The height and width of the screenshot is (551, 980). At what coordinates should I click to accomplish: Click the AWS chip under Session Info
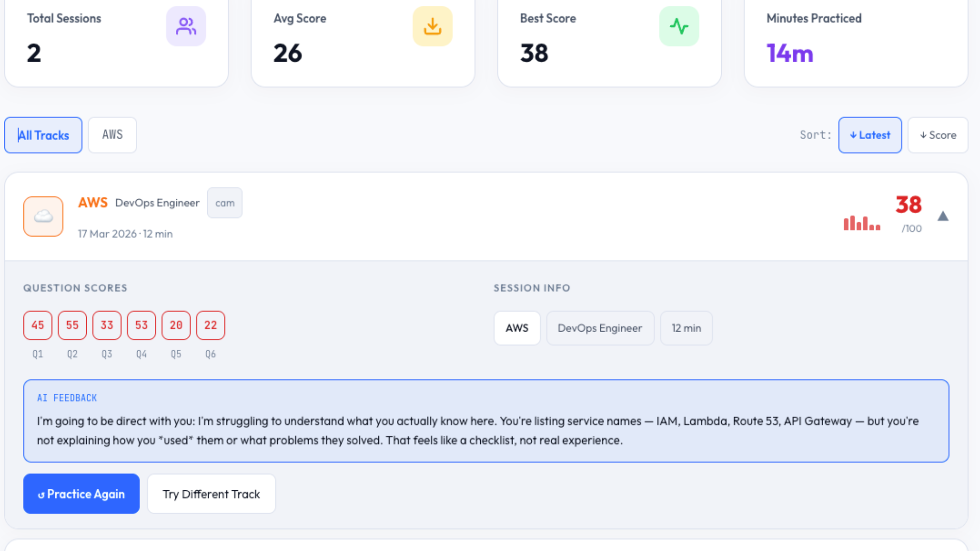point(517,328)
